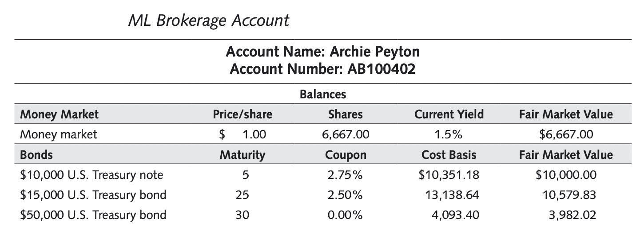
Task: Click the Money Market column header
Action: (60, 114)
